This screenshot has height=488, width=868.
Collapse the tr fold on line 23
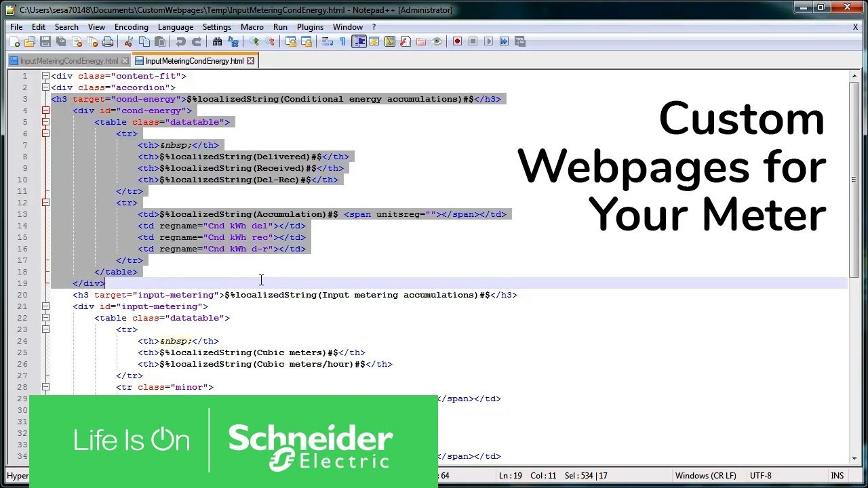pyautogui.click(x=45, y=329)
